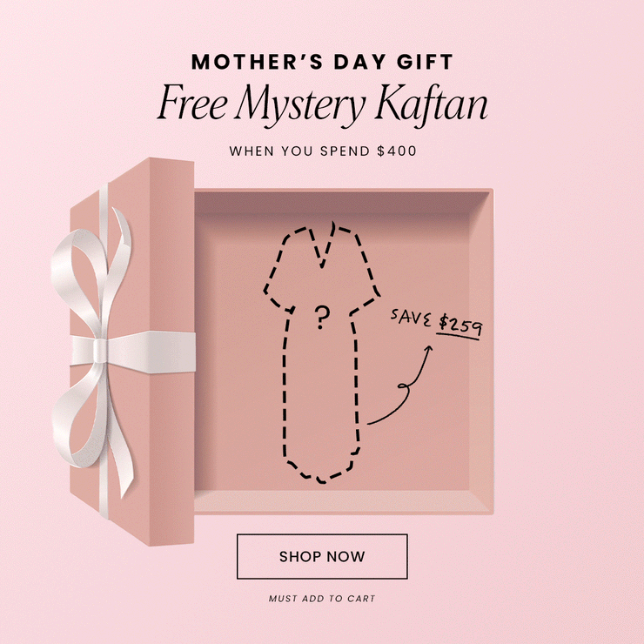Viewport: 644px width, 644px height.
Task: Click the WHEN YOU SPEND $400 text
Action: pyautogui.click(x=322, y=151)
